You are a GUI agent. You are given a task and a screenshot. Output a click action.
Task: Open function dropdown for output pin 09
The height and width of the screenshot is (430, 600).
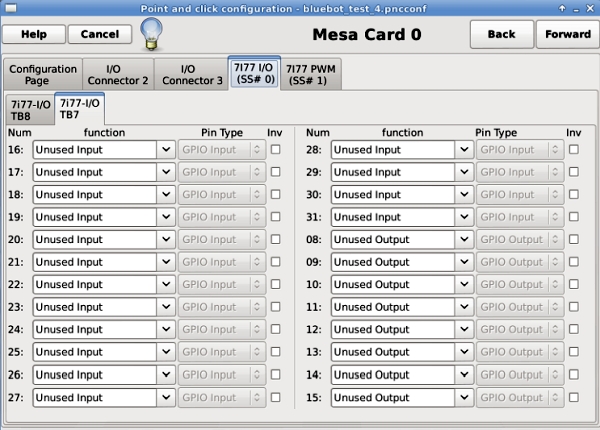464,262
